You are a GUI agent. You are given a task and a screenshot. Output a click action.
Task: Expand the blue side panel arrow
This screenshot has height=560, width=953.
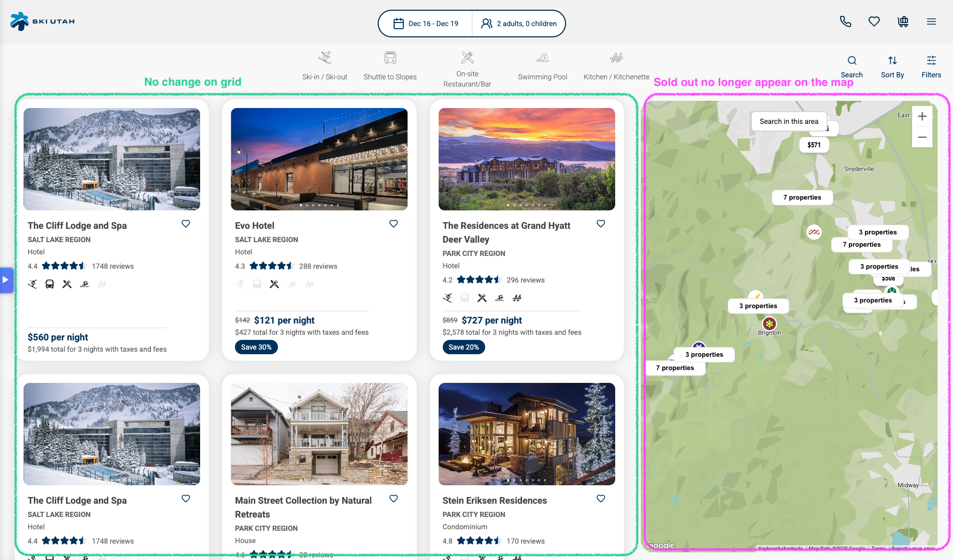6,280
